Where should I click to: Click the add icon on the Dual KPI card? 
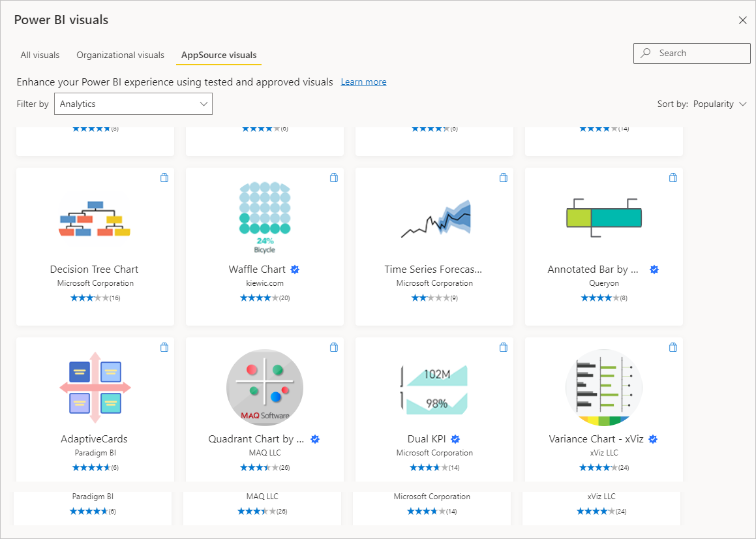[x=503, y=347]
